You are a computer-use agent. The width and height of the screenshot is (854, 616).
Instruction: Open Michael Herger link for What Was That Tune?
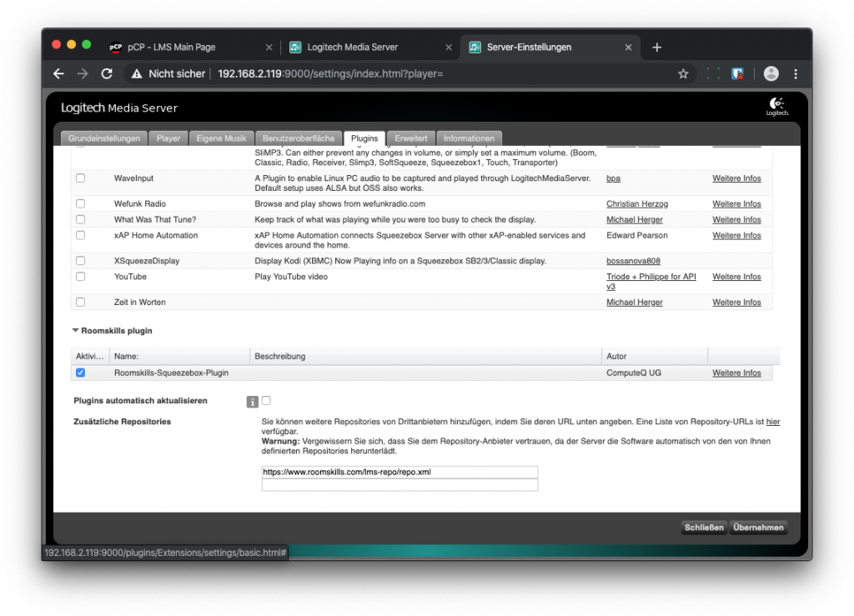point(635,220)
